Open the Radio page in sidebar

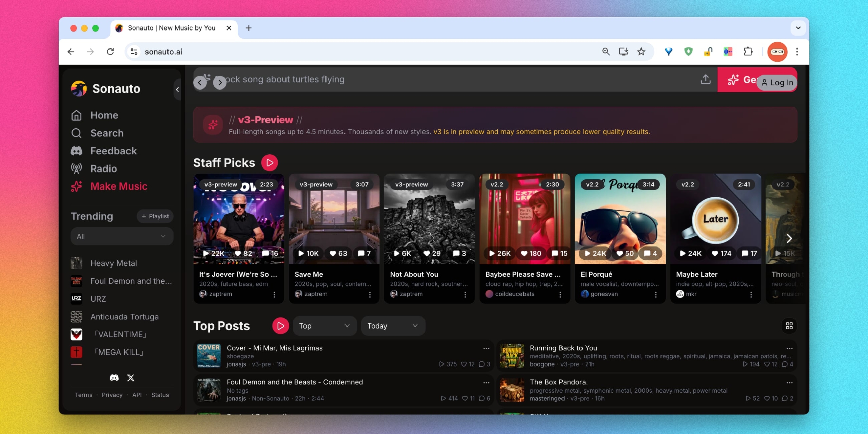[103, 169]
